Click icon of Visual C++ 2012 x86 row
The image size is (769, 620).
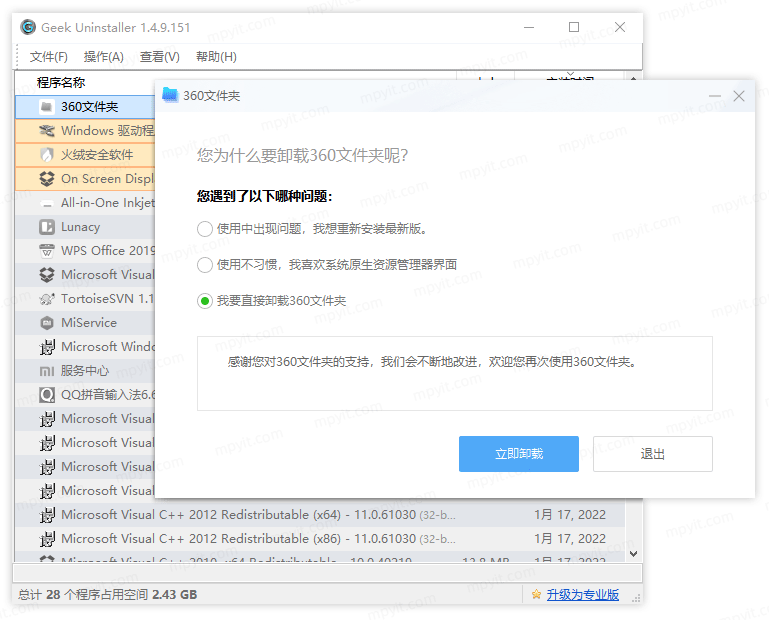click(x=47, y=539)
